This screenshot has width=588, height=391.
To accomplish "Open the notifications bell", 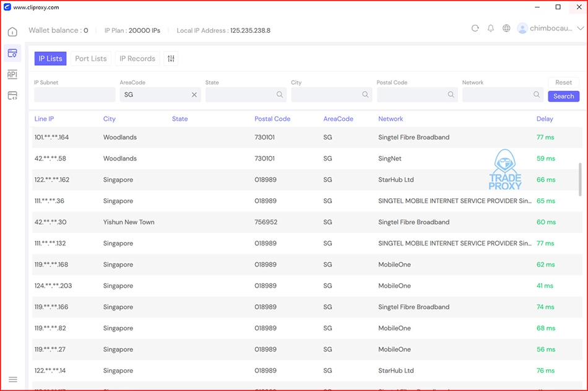I will click(x=490, y=28).
